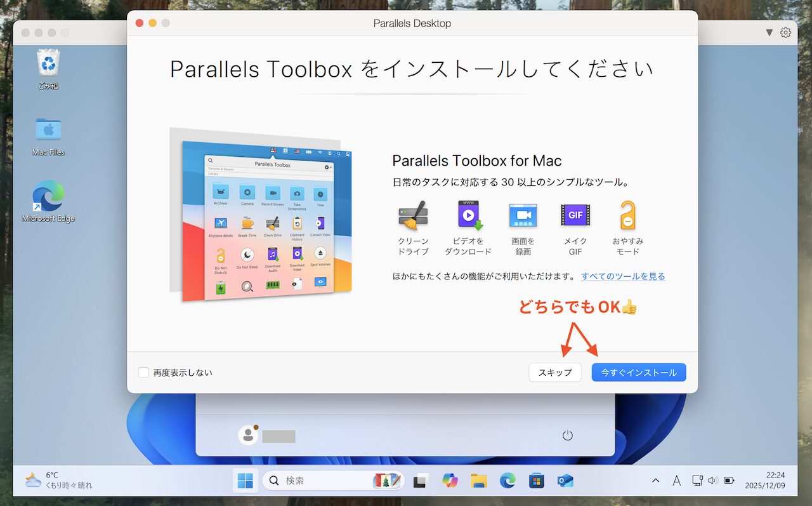Viewport: 812px width, 506px height.
Task: Click the Do Not Disturb door-hanger icon
Action: [x=627, y=215]
